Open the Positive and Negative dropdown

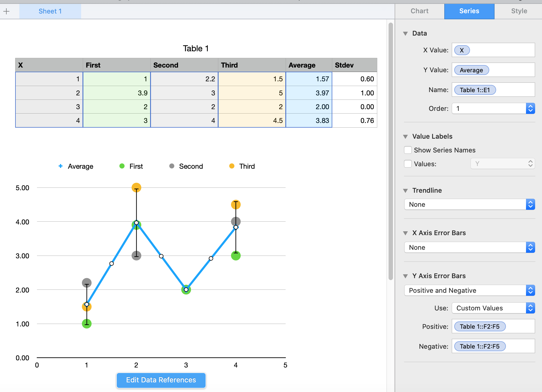click(469, 291)
